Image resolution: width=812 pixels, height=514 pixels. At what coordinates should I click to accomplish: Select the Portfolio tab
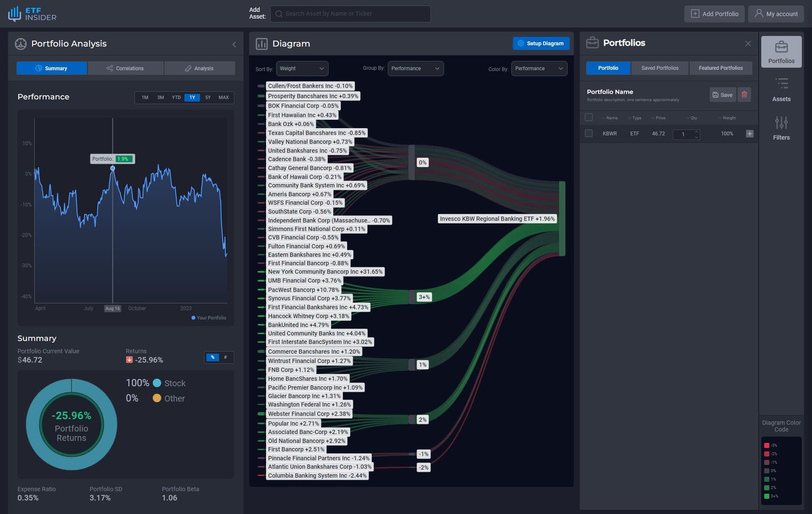coord(608,68)
